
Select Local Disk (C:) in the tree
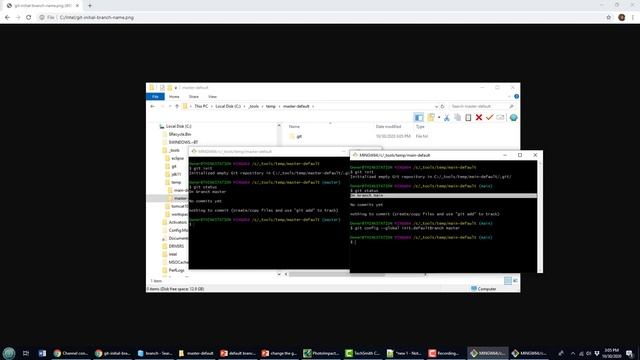click(176, 127)
